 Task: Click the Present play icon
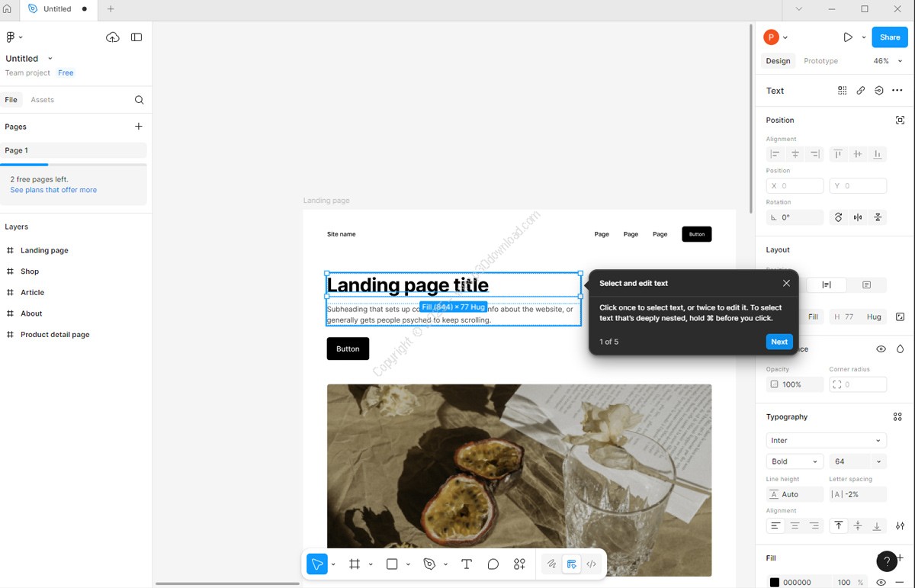(x=848, y=37)
